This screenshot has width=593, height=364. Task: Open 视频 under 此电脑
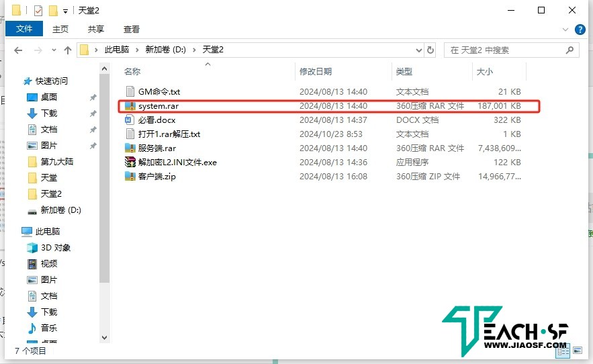click(x=49, y=263)
